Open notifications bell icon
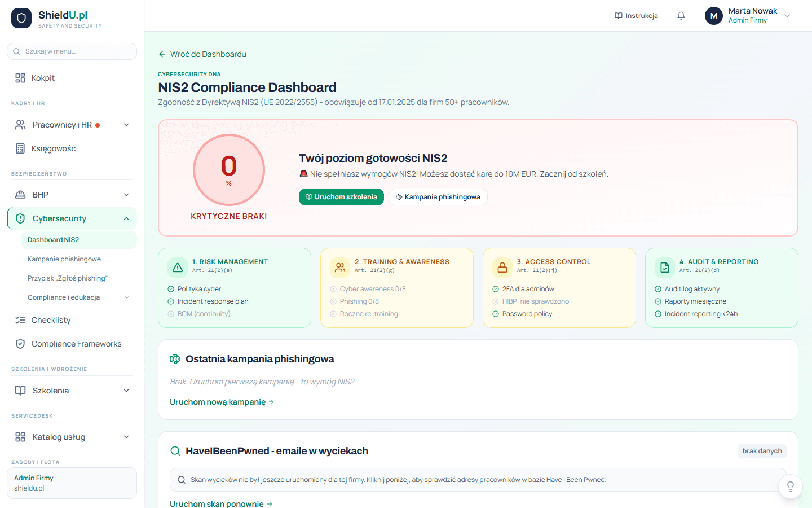Viewport: 812px width, 508px height. [x=681, y=16]
